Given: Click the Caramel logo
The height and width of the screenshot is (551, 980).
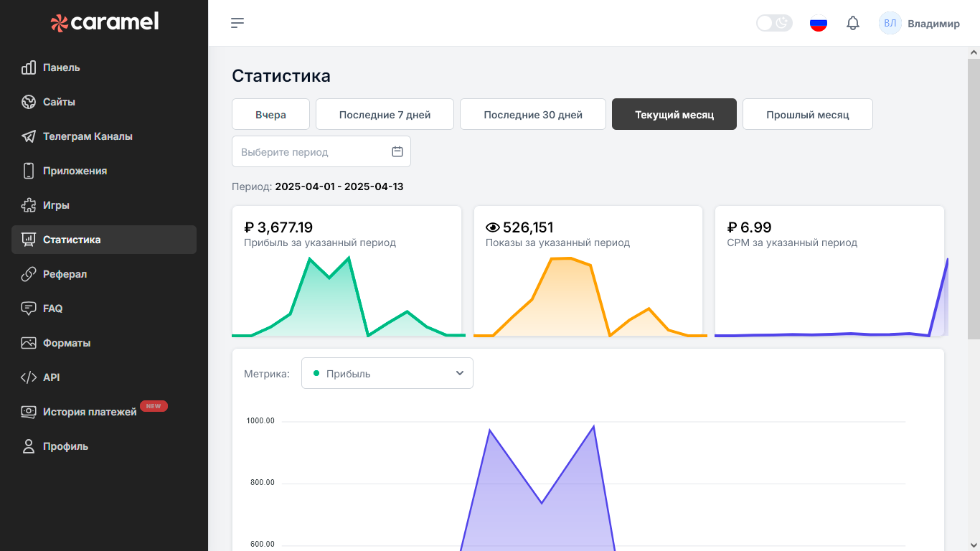Looking at the screenshot, I should point(105,22).
